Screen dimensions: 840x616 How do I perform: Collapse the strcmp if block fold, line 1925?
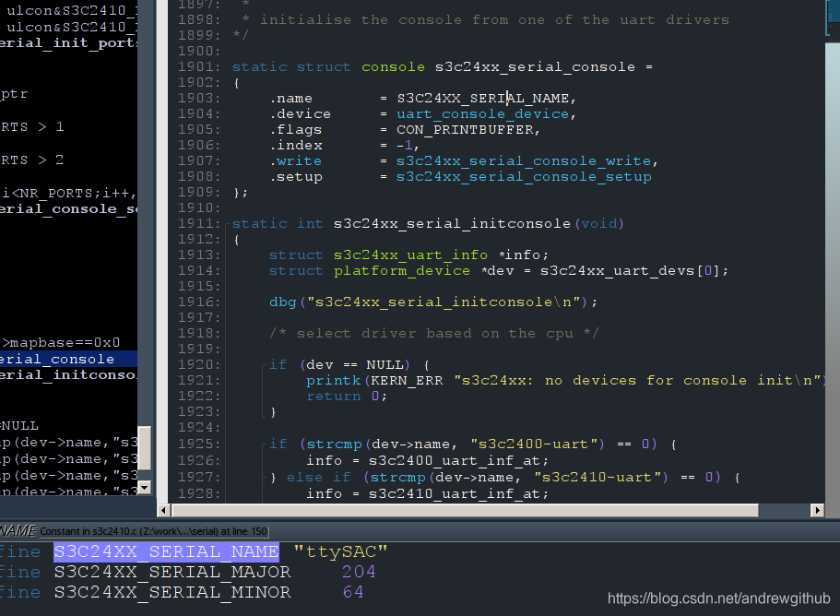[264, 444]
